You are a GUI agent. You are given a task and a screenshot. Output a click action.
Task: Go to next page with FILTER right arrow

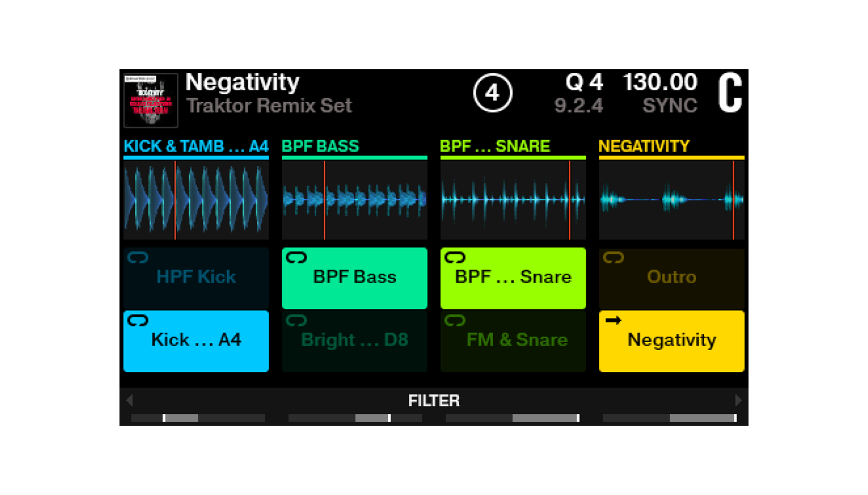738,400
